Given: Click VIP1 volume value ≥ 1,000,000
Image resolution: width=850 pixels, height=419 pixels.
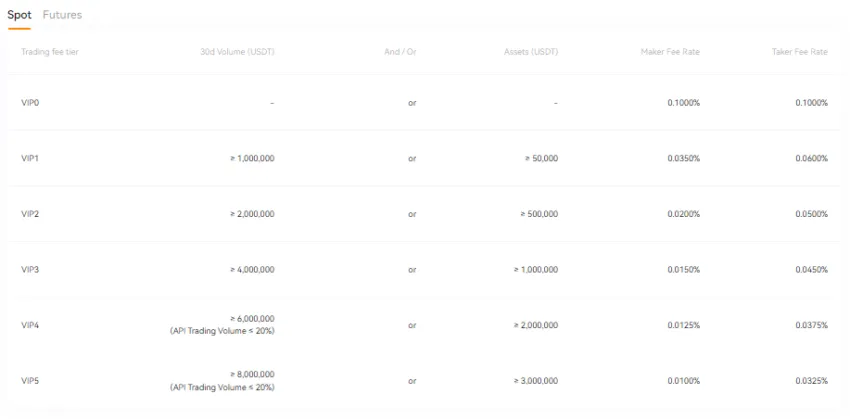Looking at the screenshot, I should 252,159.
